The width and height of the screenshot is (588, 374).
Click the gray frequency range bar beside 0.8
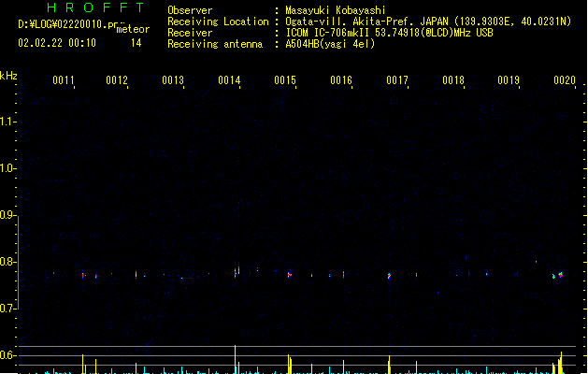[x=18, y=263]
